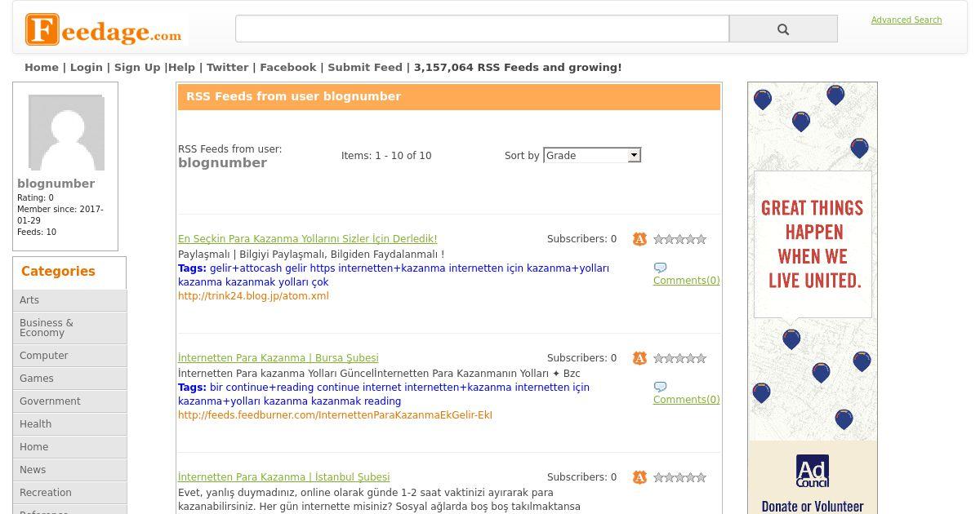Click into the search text field

pos(482,29)
